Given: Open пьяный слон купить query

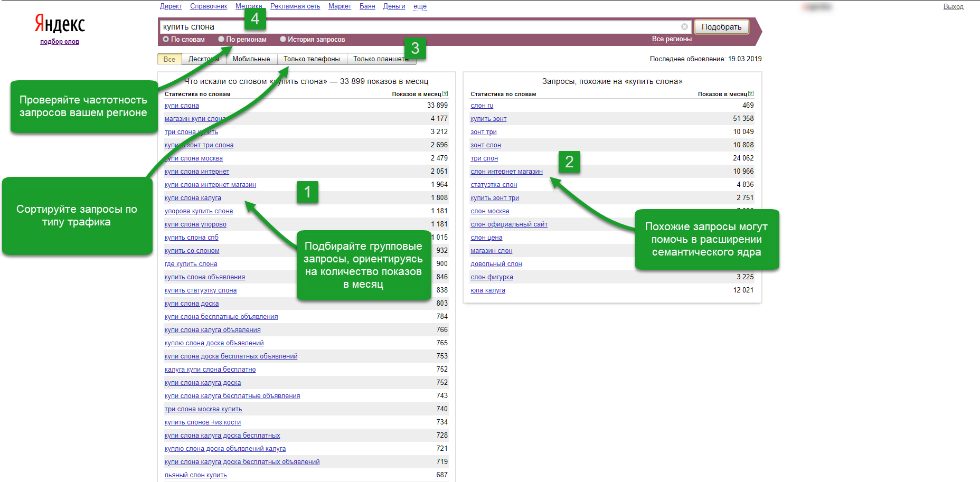Looking at the screenshot, I should (196, 475).
